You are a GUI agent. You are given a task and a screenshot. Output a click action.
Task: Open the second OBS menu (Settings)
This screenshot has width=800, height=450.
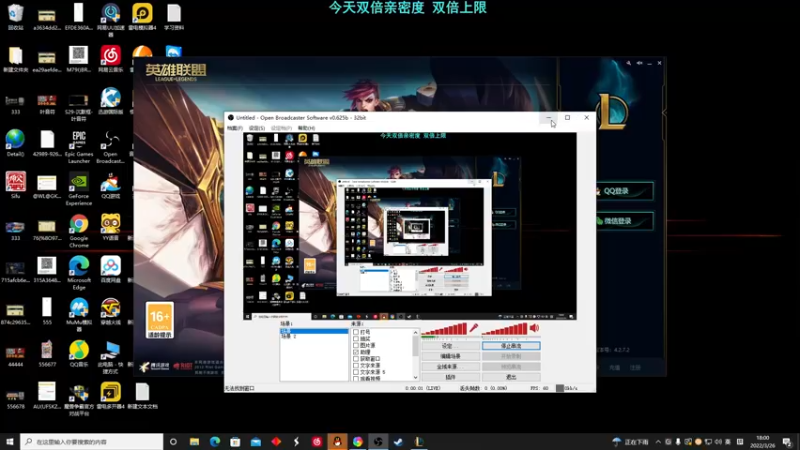(x=257, y=128)
